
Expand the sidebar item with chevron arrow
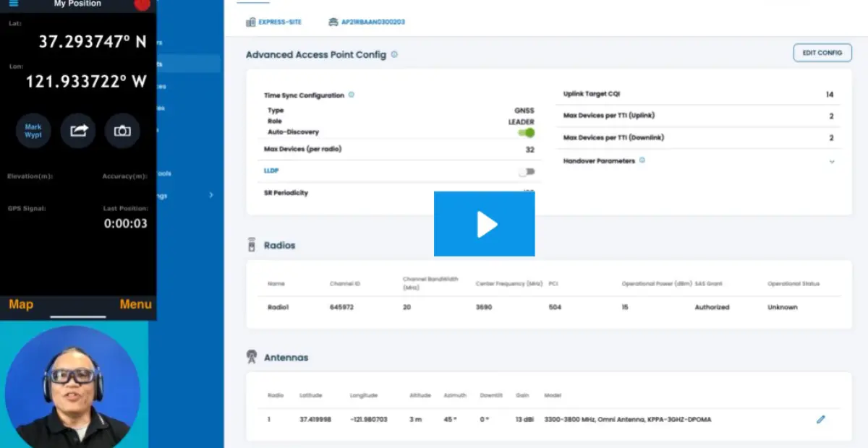tap(211, 195)
